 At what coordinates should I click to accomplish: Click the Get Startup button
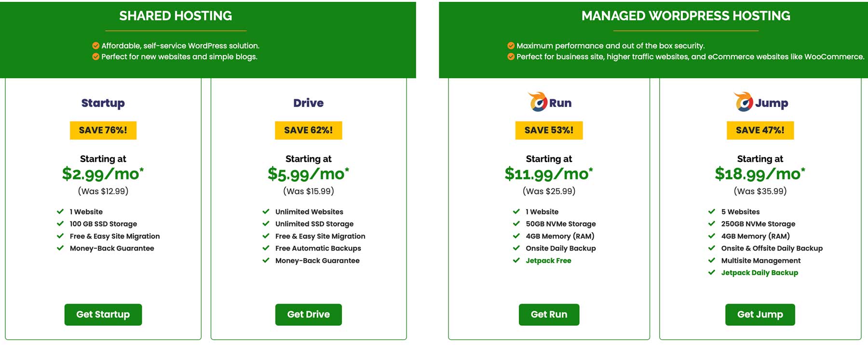(x=103, y=315)
